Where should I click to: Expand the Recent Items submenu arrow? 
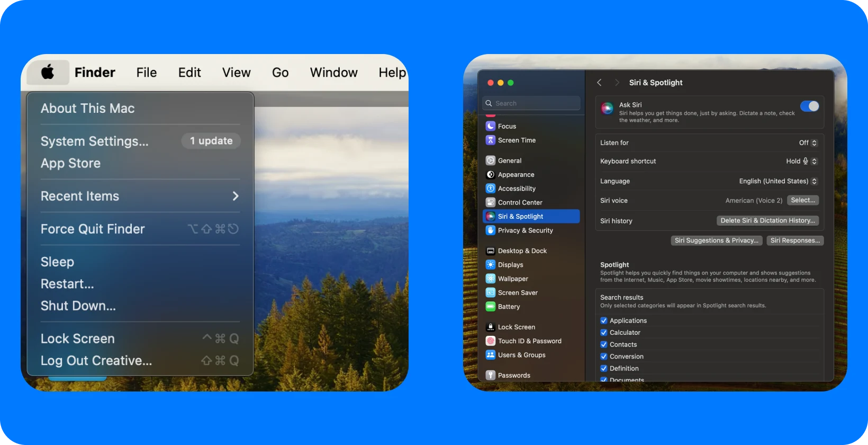pos(236,196)
